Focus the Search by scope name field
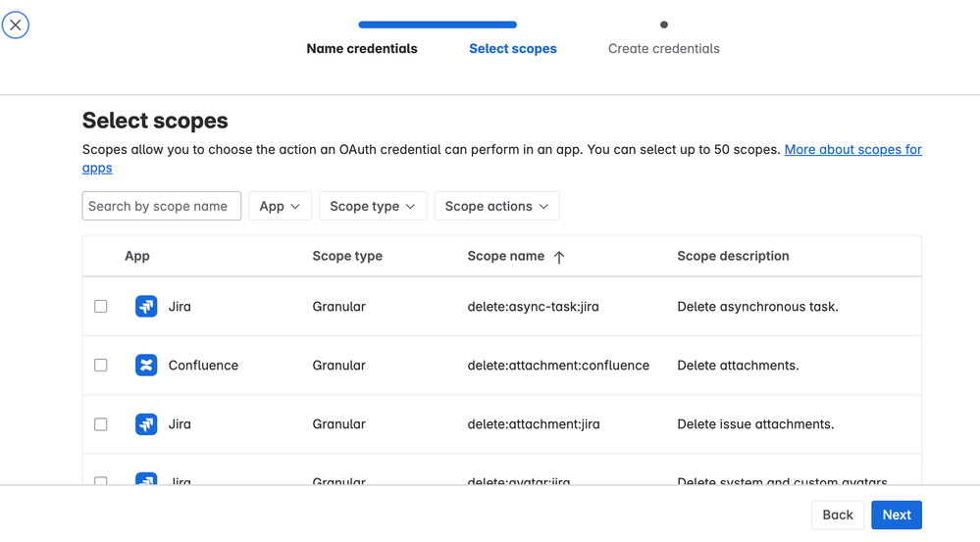The image size is (980, 542). (162, 206)
